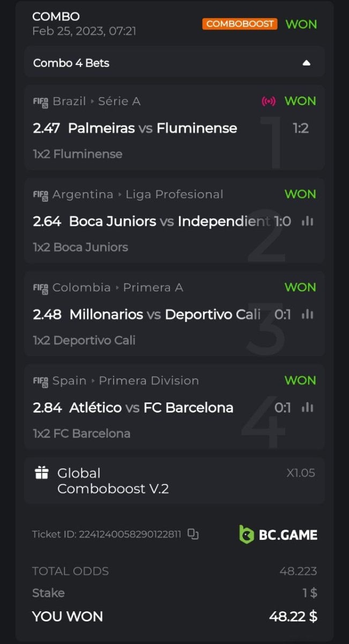Open stats icon for Millonarios match
This screenshot has width=349, height=644.
tap(307, 314)
